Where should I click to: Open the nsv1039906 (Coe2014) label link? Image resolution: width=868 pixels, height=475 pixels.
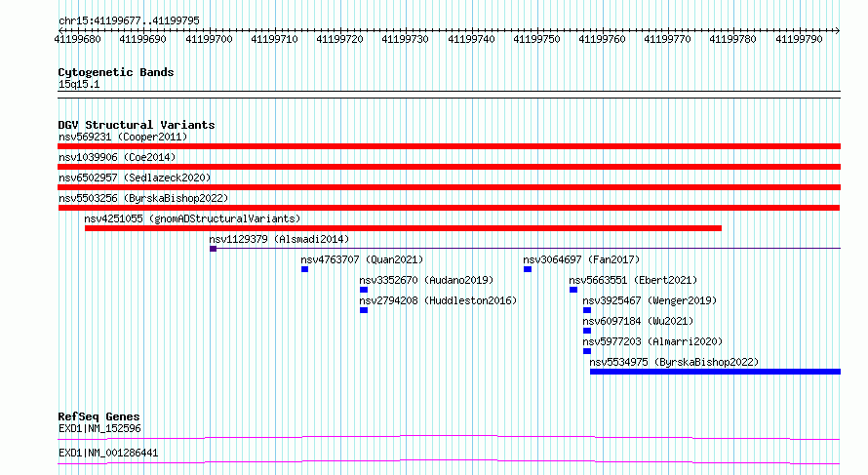[x=117, y=157]
